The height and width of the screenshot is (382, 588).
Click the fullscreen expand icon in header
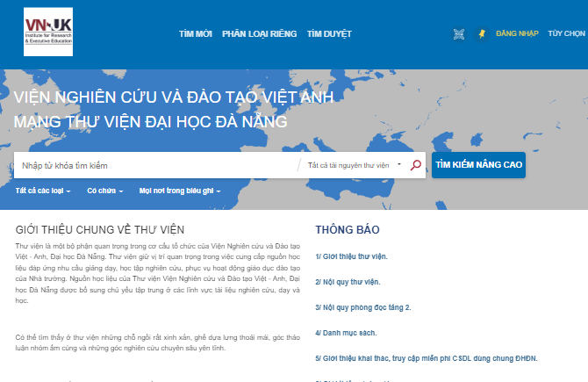(459, 34)
